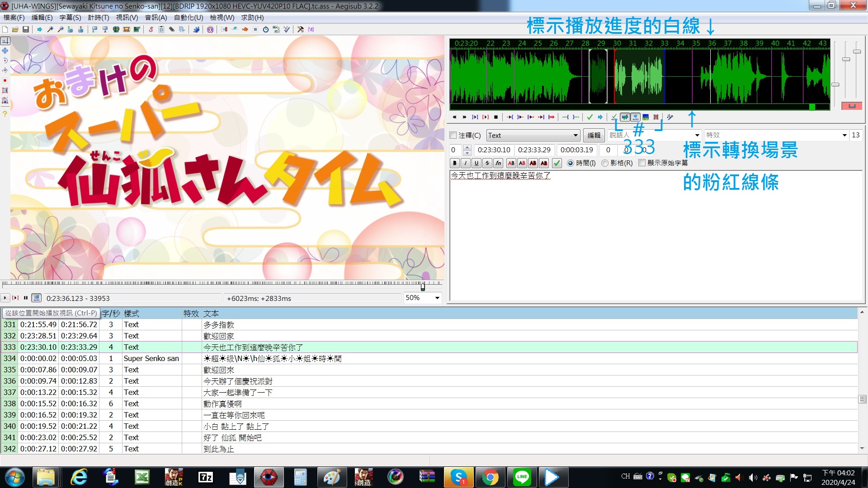The width and height of the screenshot is (868, 488).
Task: Select the 時間(I) radio button
Action: (x=571, y=163)
